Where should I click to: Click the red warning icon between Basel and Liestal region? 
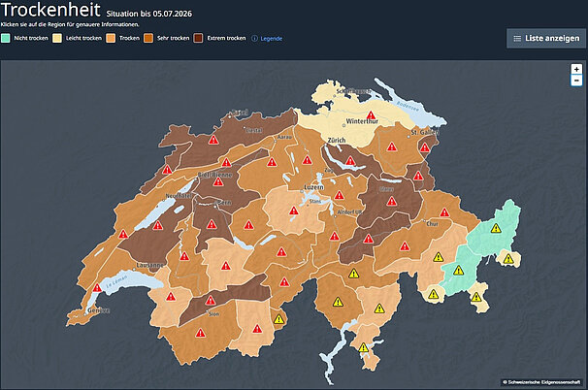coord(213,140)
